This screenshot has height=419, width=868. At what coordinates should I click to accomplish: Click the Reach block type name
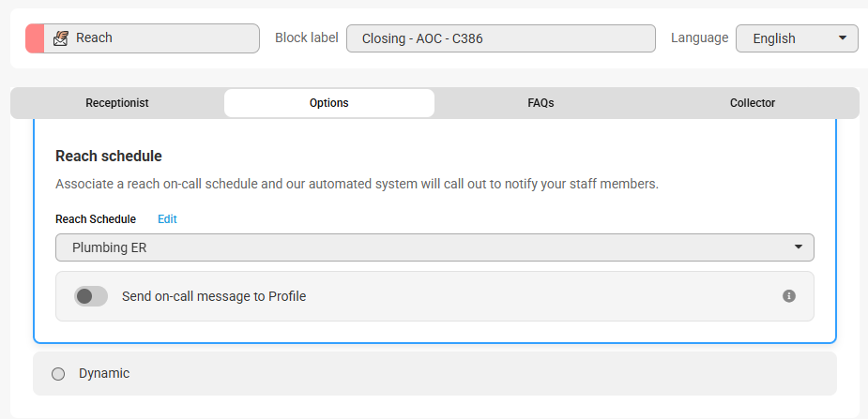[x=94, y=38]
